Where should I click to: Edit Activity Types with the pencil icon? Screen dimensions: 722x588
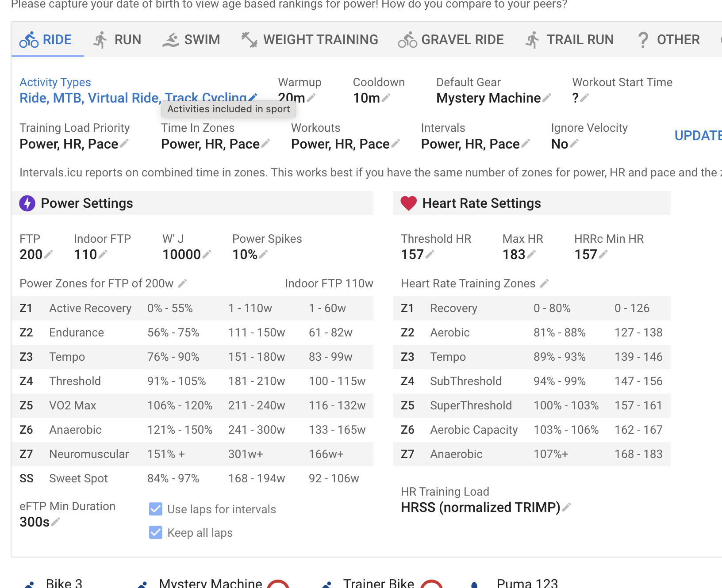coord(253,98)
